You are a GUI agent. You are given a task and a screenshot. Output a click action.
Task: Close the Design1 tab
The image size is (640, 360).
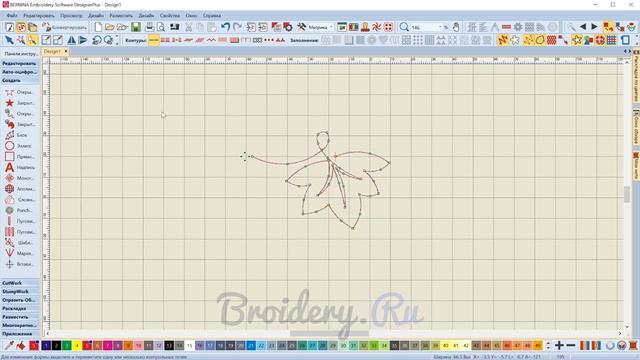click(x=66, y=51)
